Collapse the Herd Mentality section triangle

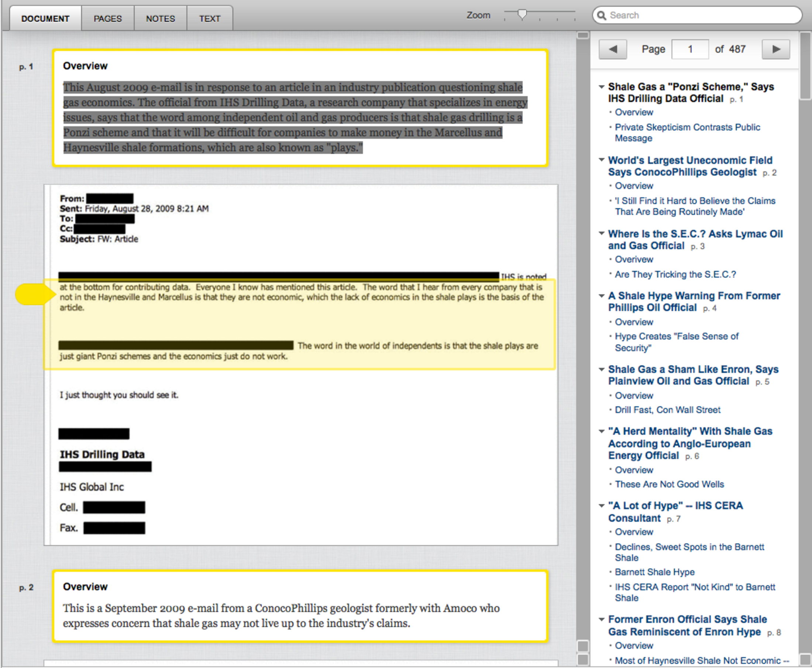click(x=602, y=431)
